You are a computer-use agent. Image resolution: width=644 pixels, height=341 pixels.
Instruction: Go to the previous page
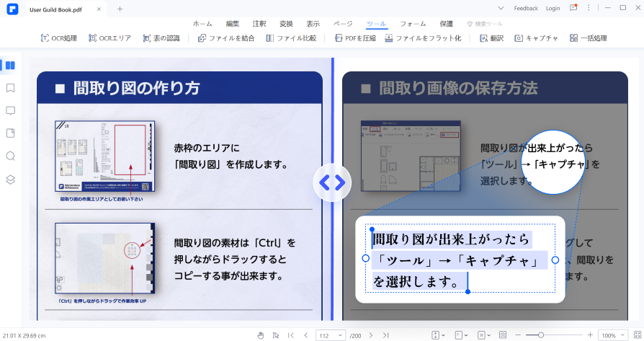click(305, 335)
